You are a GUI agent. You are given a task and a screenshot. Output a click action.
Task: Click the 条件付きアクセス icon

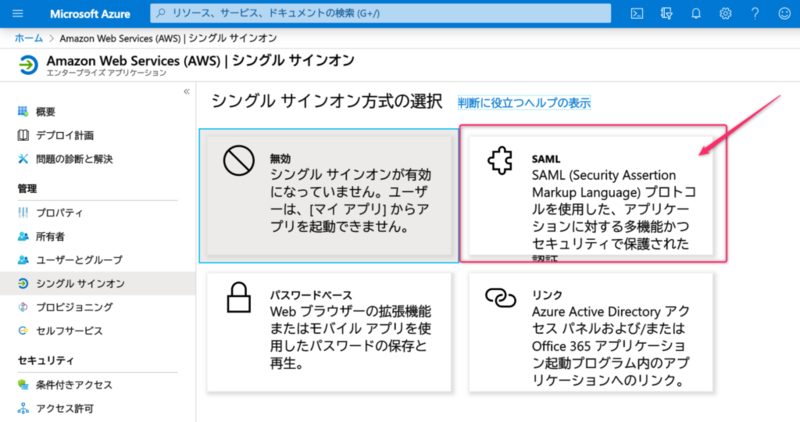[23, 385]
